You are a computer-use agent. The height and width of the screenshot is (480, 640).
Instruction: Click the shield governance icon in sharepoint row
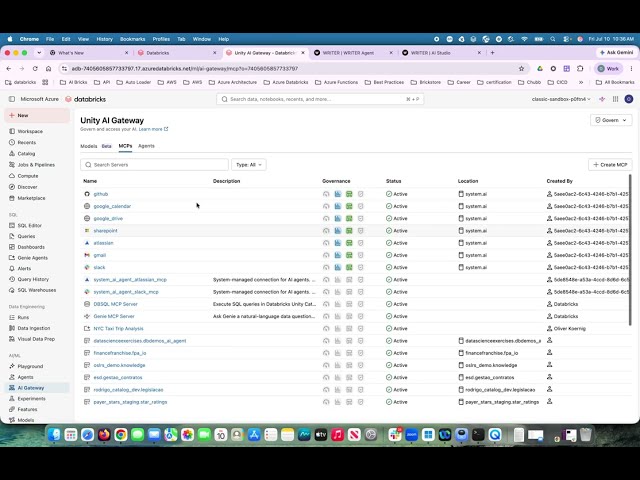[x=360, y=231]
